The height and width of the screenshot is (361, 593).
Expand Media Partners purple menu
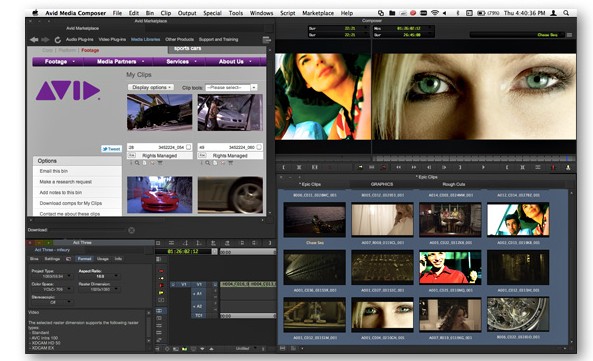pos(120,62)
